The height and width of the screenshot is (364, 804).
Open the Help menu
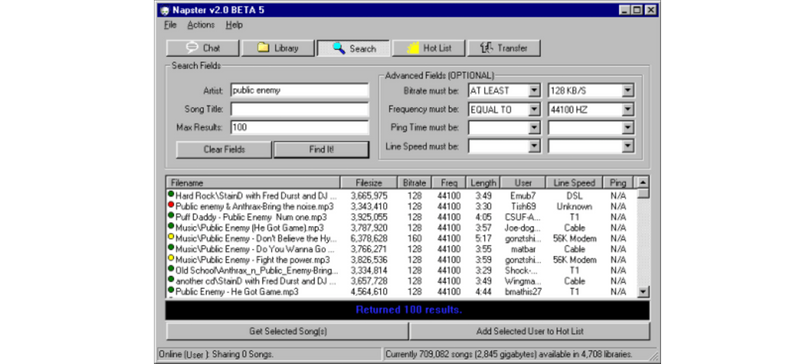coord(234,25)
